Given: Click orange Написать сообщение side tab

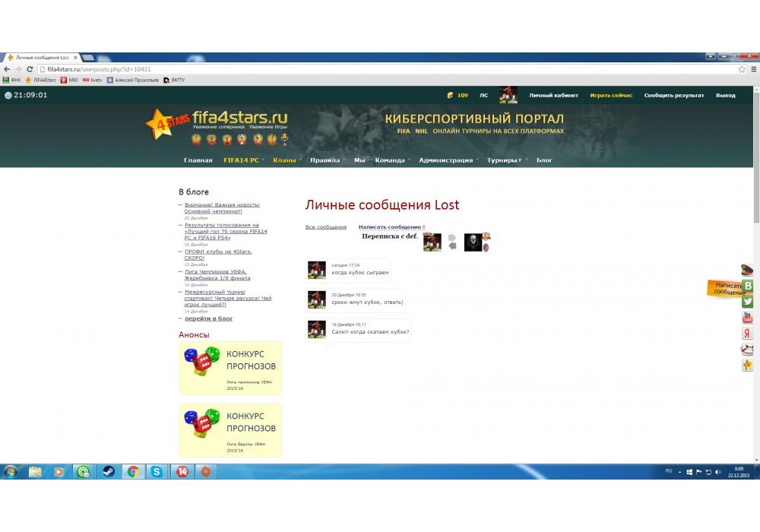Looking at the screenshot, I should (724, 288).
